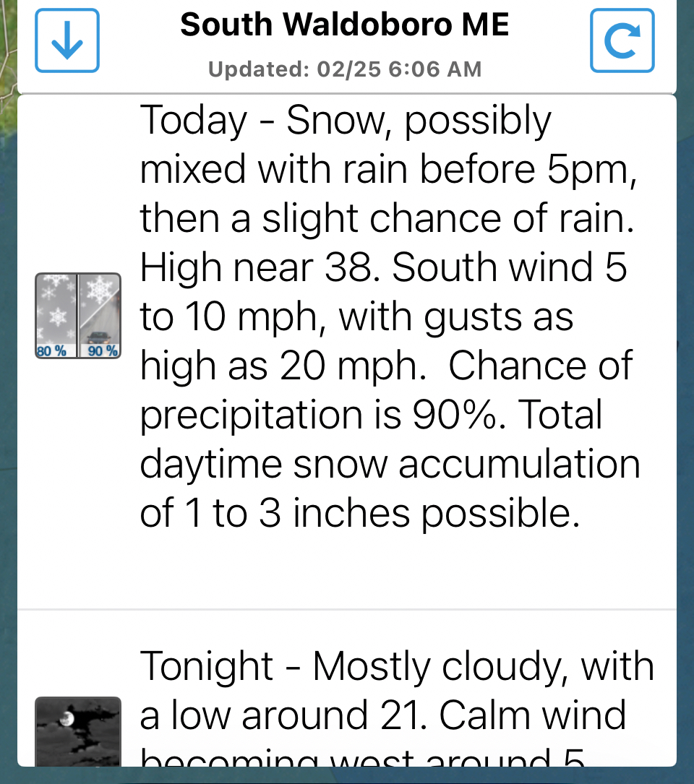Tap the "Today" label in the forecast
The image size is (694, 784).
(x=194, y=120)
